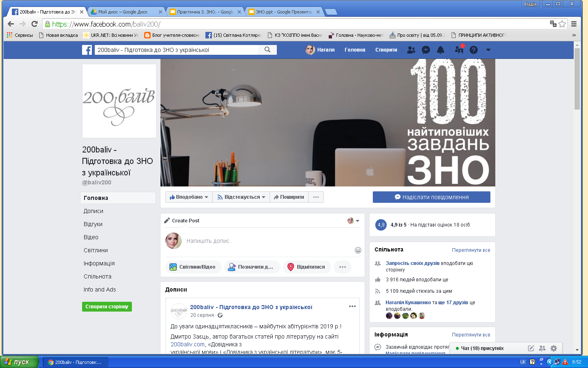Click Позначити друзів button
The width and height of the screenshot is (588, 368).
click(252, 267)
